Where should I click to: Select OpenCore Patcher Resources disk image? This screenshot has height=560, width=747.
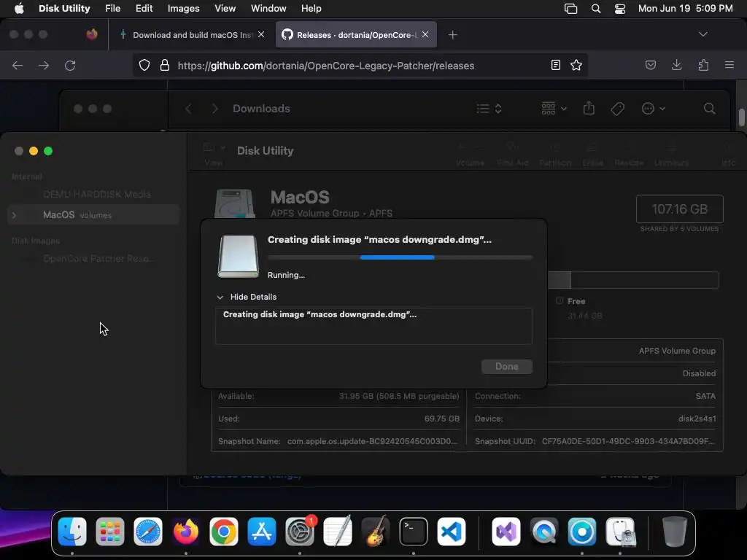97,259
